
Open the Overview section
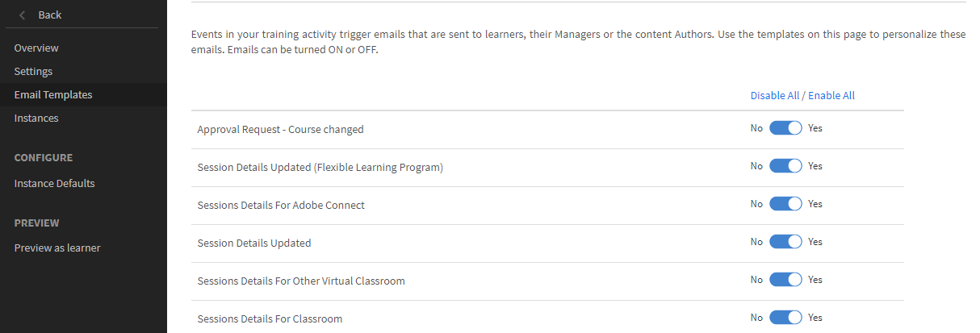click(36, 48)
